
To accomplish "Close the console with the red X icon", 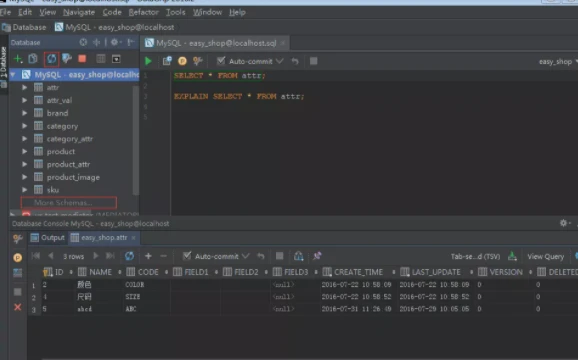I will 17,307.
